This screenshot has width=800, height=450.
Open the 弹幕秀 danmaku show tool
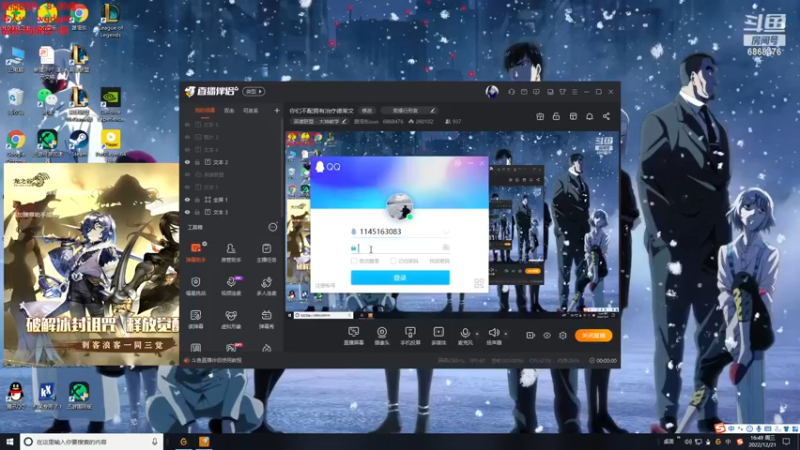(266, 319)
